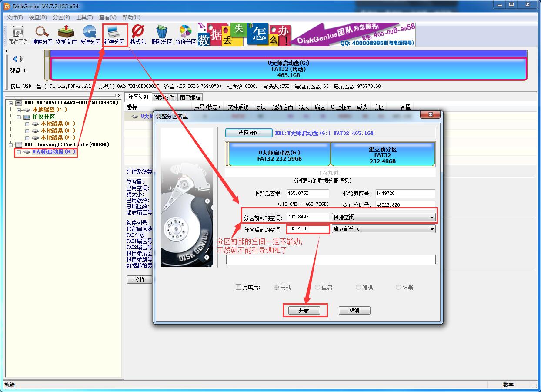Tick the 完成后 checkbox
The image size is (541, 392).
click(x=238, y=287)
